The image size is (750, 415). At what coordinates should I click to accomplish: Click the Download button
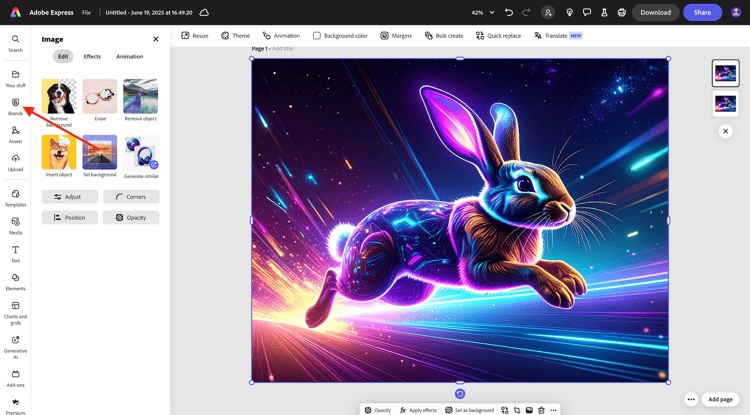[655, 12]
